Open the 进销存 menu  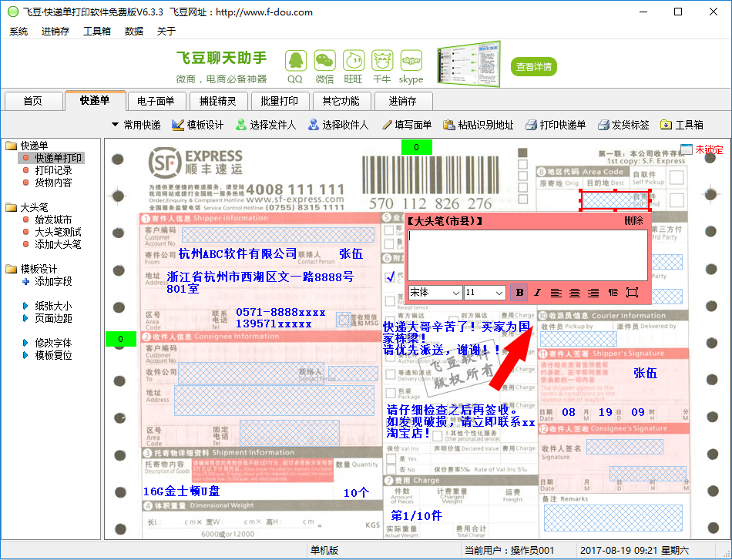tap(55, 32)
